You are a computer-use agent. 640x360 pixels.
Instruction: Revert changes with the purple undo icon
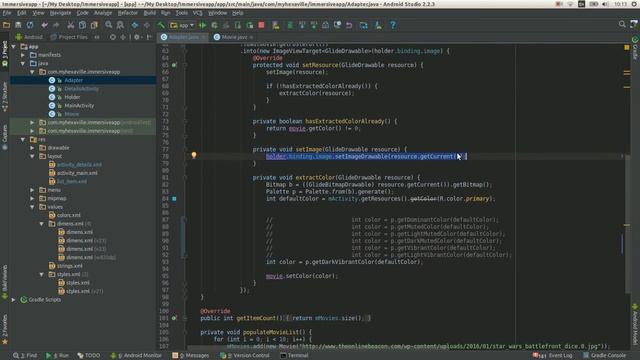coord(349,25)
